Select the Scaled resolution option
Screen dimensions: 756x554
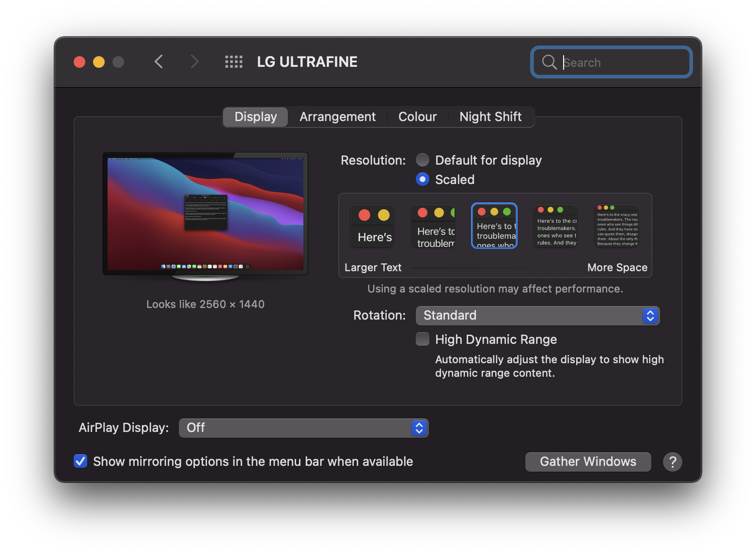click(x=423, y=180)
